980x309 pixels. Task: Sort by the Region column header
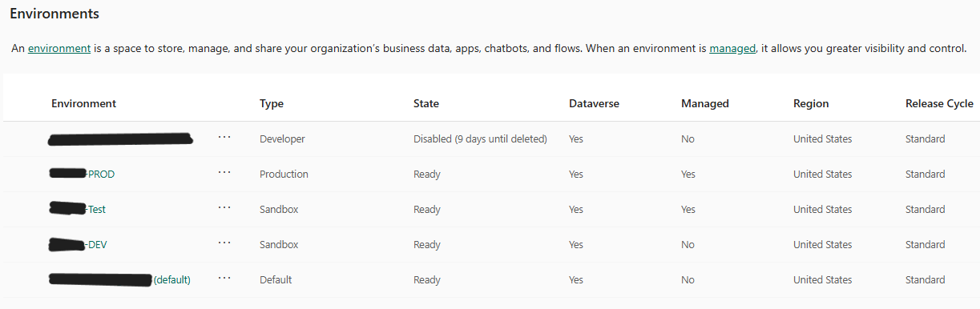811,103
